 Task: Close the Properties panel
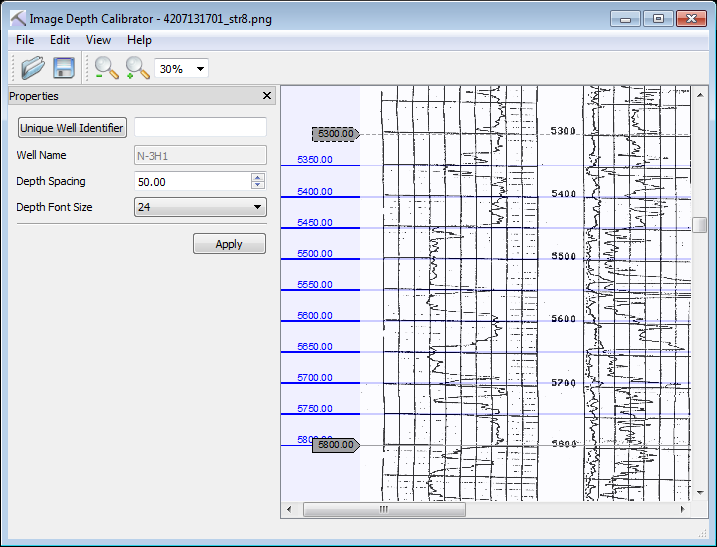pyautogui.click(x=267, y=96)
